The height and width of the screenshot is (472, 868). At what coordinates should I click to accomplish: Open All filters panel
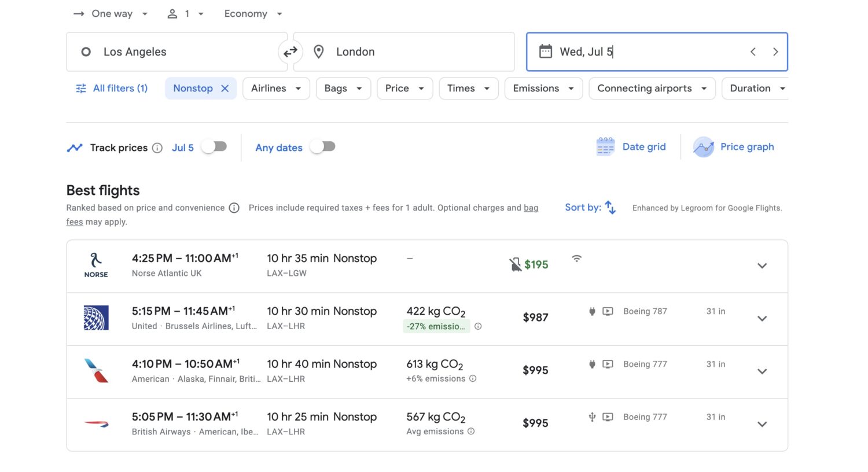click(x=112, y=89)
